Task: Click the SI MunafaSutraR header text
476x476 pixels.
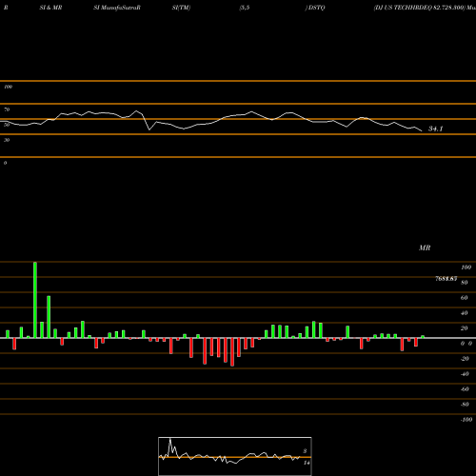Action: (x=117, y=8)
